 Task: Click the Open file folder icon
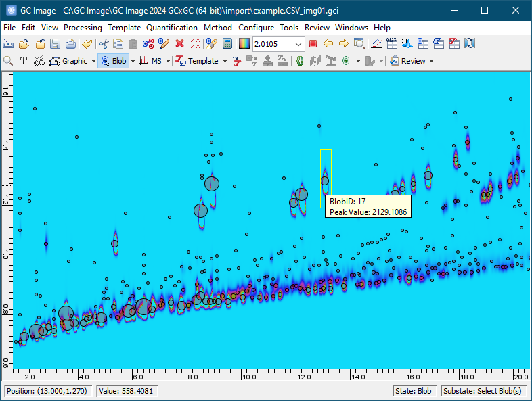[24, 44]
